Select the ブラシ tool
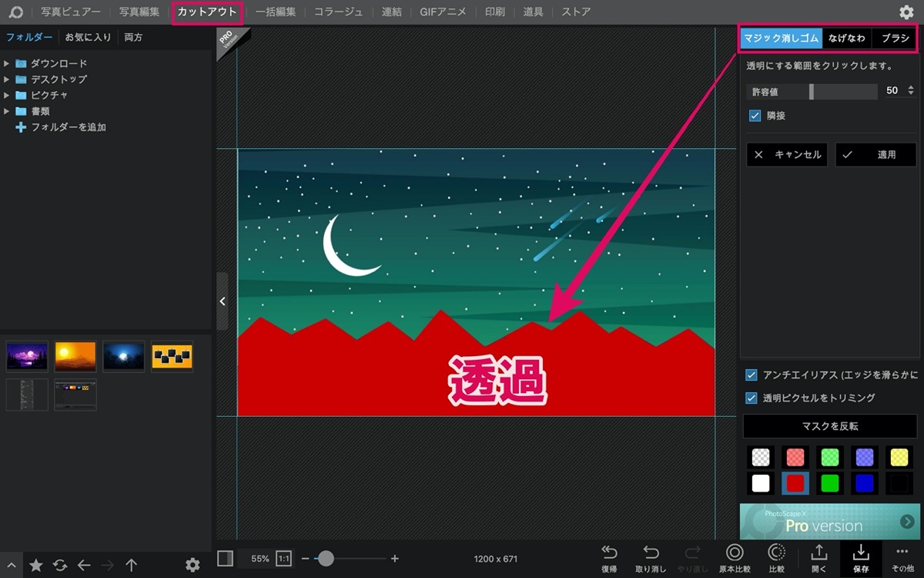 pos(895,38)
